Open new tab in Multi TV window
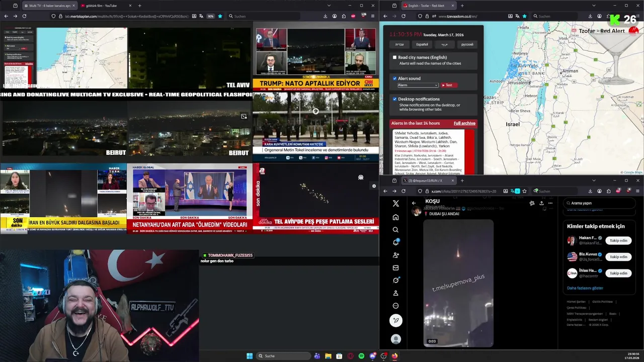The image size is (644, 362). pos(139,6)
